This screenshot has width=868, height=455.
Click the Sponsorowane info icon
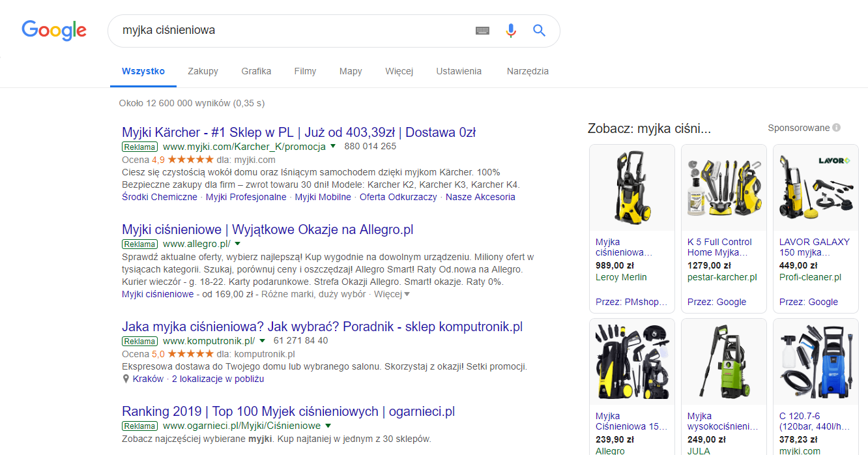(x=836, y=128)
